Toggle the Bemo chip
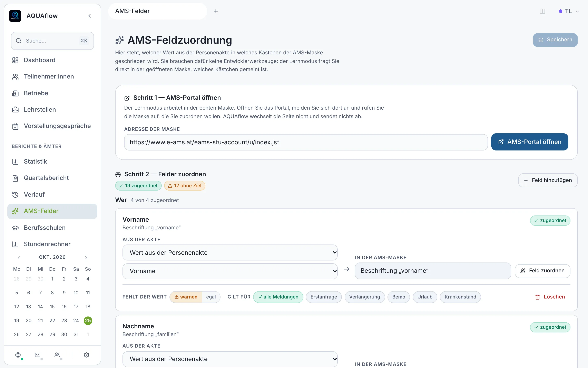Screen dimensions: 588x368 pos(399,297)
